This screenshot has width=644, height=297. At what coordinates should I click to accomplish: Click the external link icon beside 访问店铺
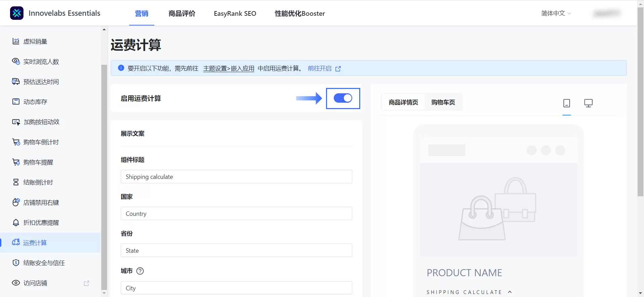(x=87, y=283)
